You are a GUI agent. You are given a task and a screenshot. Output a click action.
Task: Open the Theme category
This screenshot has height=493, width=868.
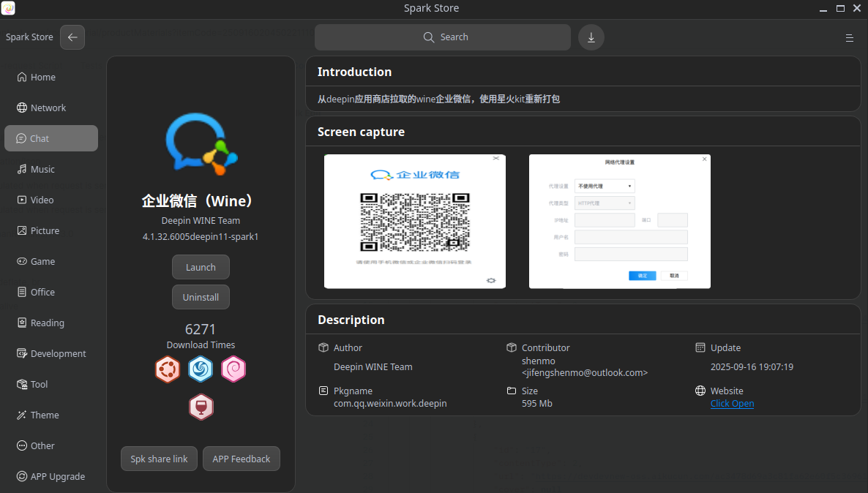pos(51,415)
